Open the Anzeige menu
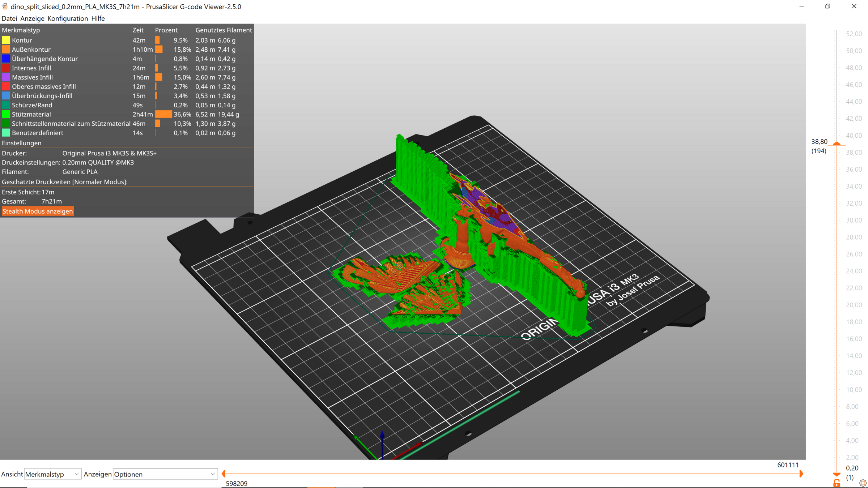This screenshot has width=868, height=488. (32, 18)
